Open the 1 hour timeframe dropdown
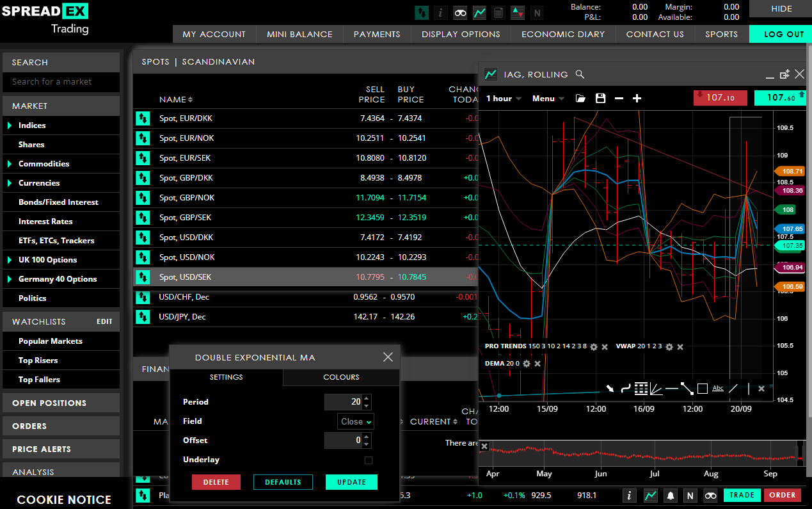Viewport: 812px width, 509px height. pos(502,98)
